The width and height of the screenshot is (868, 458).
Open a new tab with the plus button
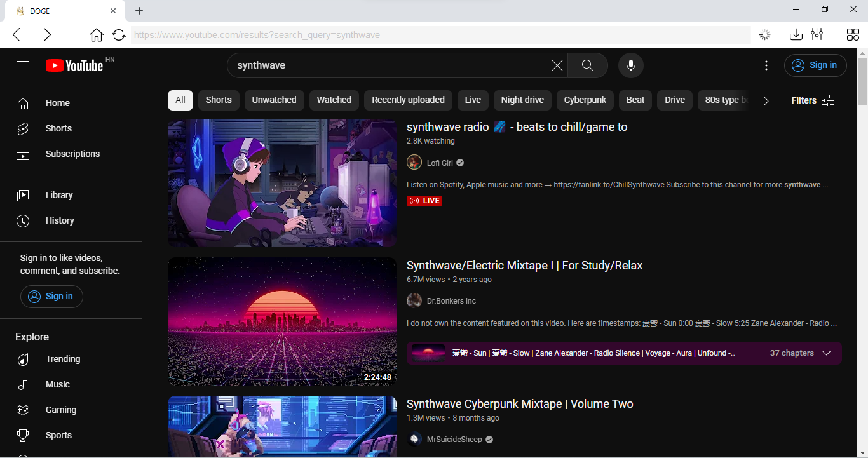click(139, 11)
